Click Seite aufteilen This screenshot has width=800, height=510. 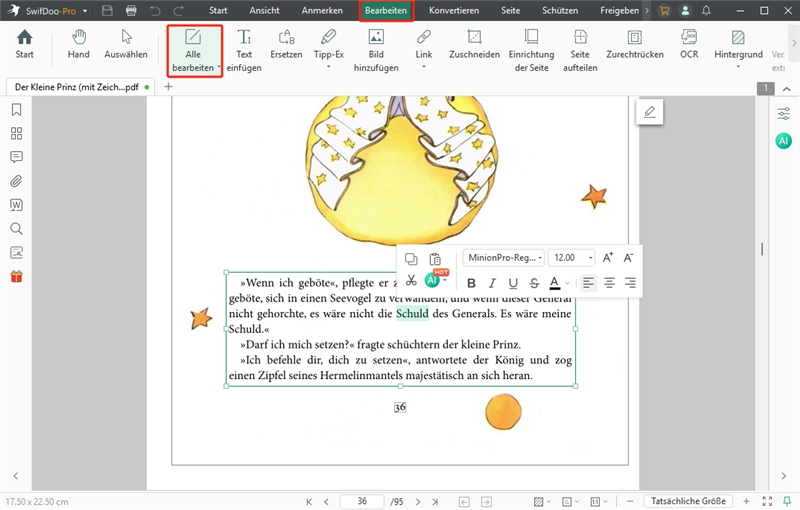pyautogui.click(x=580, y=50)
